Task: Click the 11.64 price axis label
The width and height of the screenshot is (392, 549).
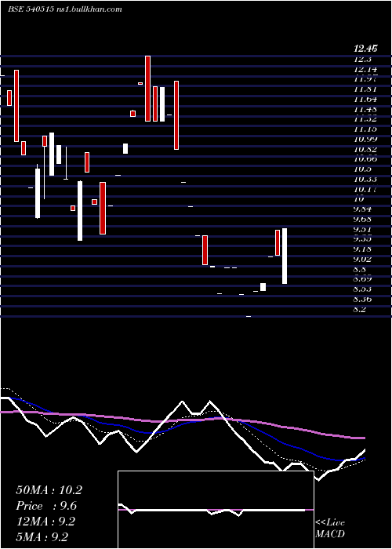Action: (365, 100)
